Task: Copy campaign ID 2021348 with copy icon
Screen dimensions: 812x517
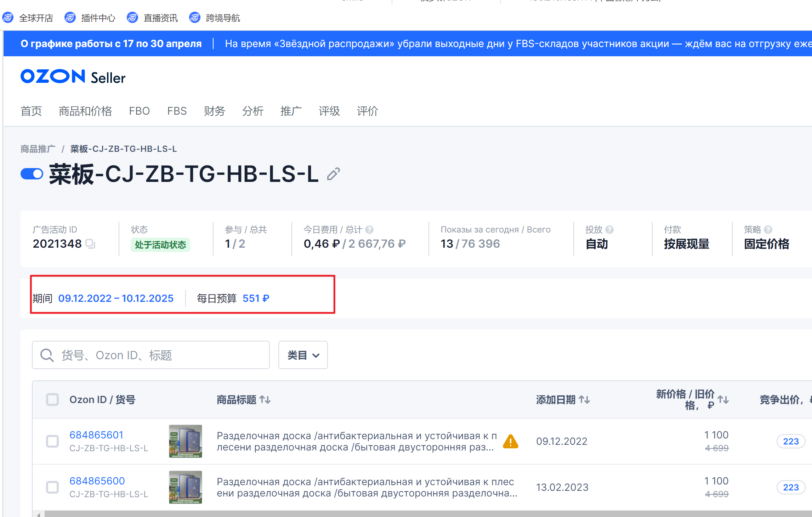Action: 90,243
